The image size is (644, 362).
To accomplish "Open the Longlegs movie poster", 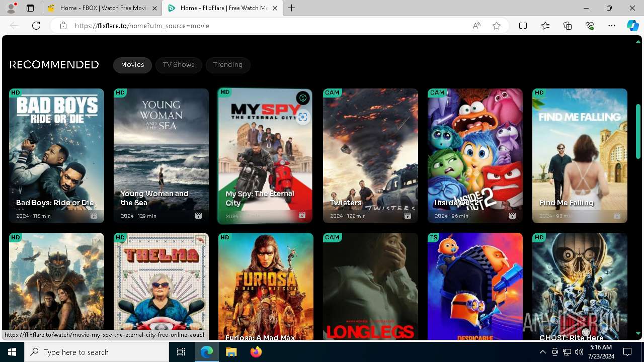I will (370, 287).
